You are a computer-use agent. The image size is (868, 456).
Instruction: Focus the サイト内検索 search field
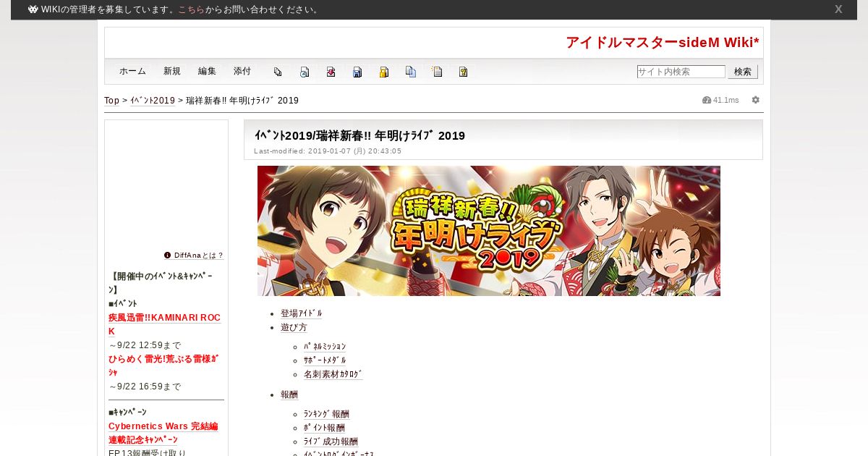click(x=681, y=72)
